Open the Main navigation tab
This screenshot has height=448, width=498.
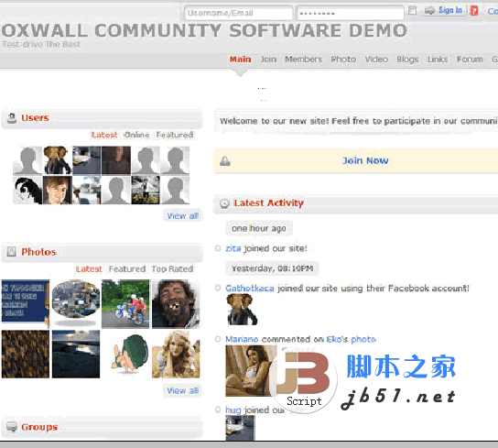coord(241,60)
